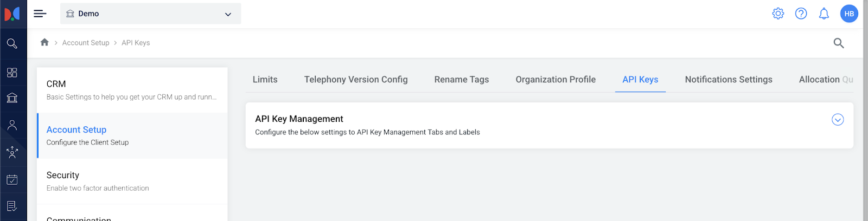
Task: Select the Organization Profile tab
Action: tap(555, 80)
